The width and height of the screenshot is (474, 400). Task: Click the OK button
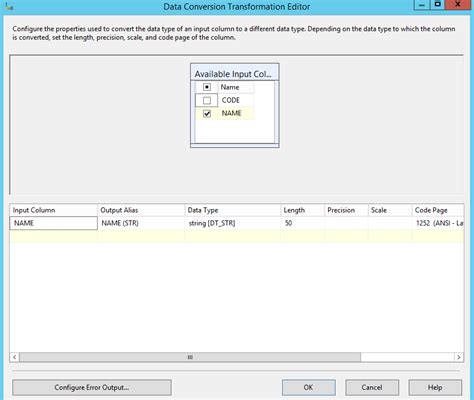click(x=309, y=387)
